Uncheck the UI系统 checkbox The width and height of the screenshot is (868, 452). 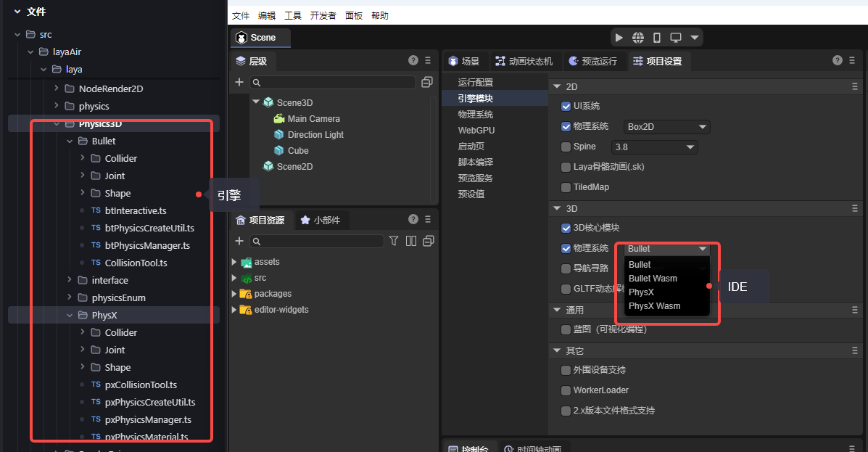[x=566, y=106]
